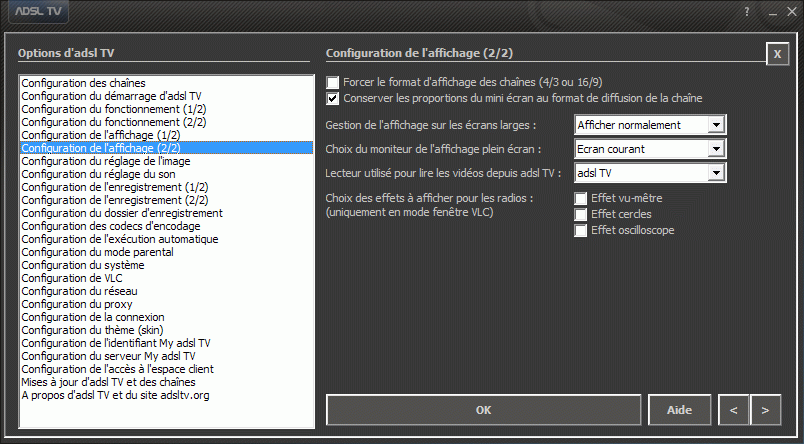Screen dimensions: 804x444
Task: Select Configuration des codecs d'encodage
Action: coord(167,226)
